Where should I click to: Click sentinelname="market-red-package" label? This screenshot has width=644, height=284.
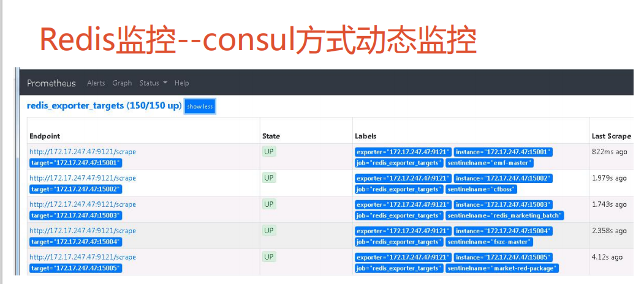(x=502, y=269)
